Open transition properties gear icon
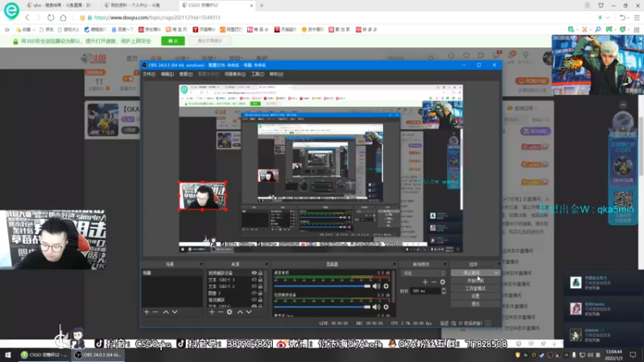644x362 pixels. (x=442, y=282)
